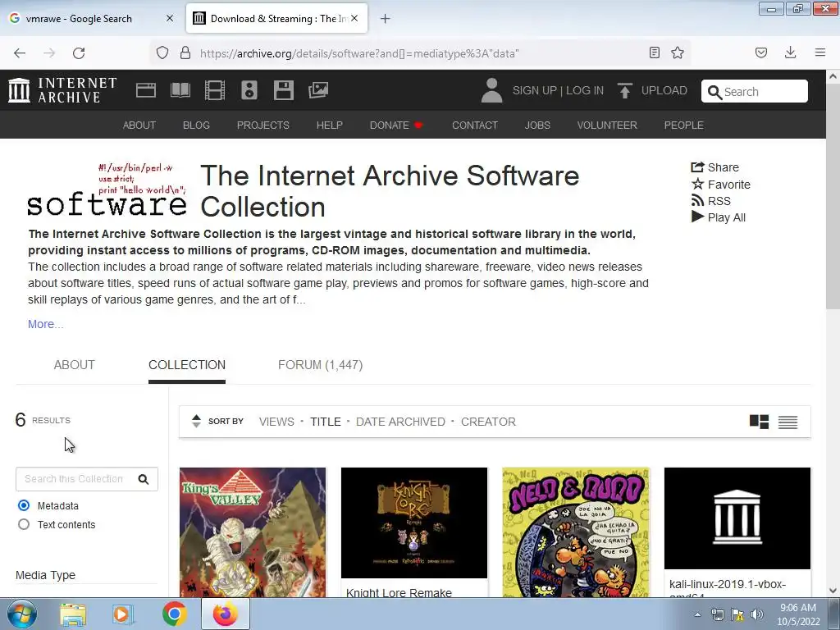Image resolution: width=840 pixels, height=630 pixels.
Task: Open Windows Start menu
Action: click(21, 614)
